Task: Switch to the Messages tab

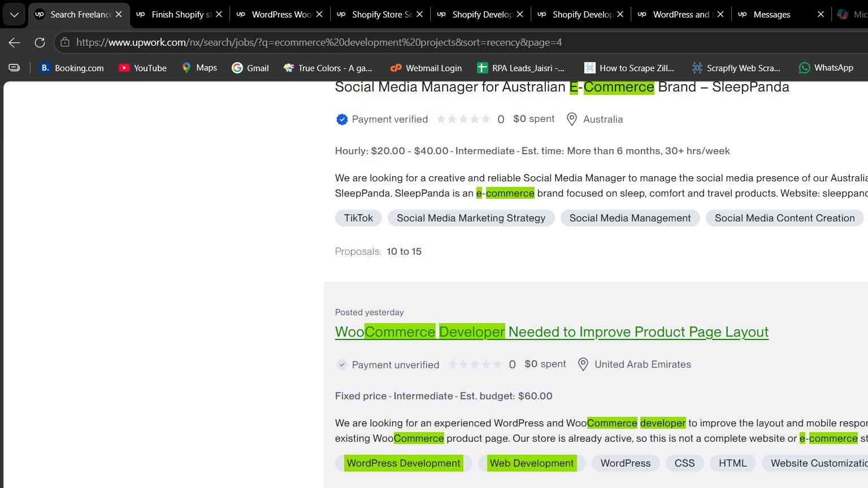Action: (x=772, y=15)
